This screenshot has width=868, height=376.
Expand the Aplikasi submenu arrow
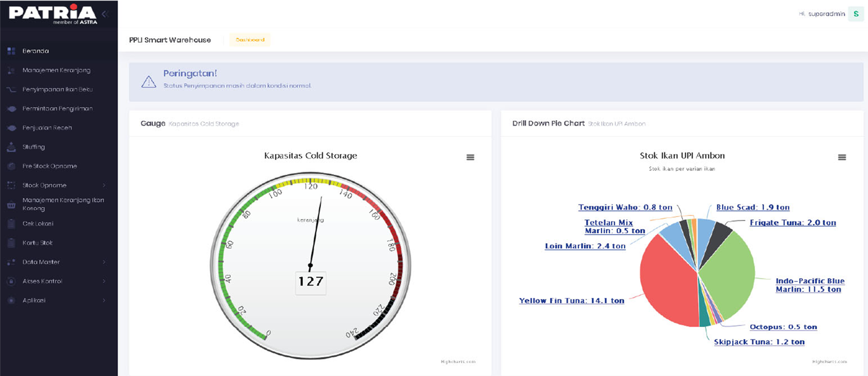click(104, 300)
